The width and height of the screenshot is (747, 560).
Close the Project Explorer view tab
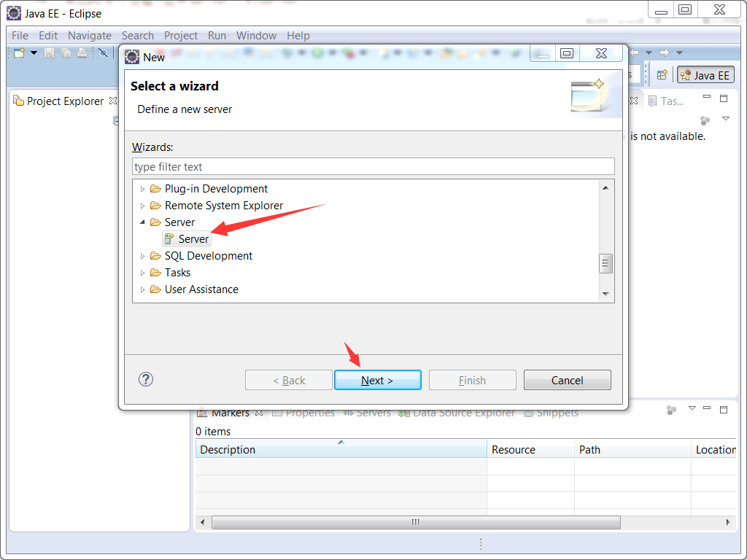(113, 101)
